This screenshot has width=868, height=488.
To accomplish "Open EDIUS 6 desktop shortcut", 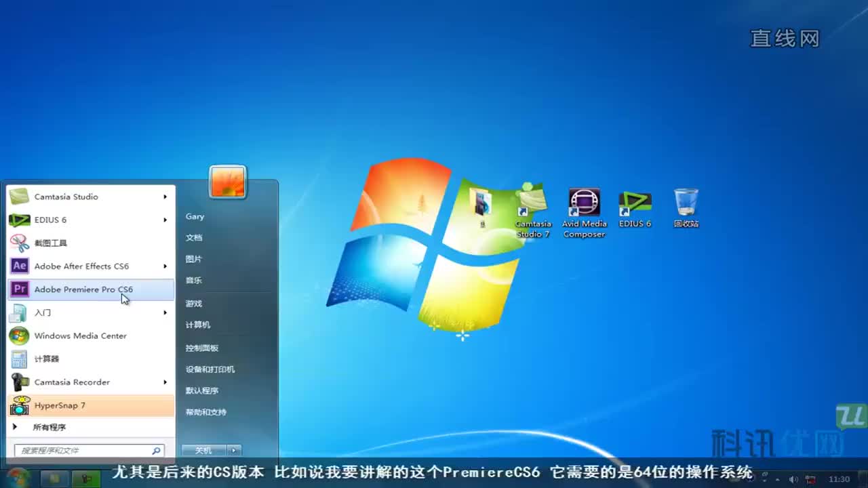I will (635, 208).
